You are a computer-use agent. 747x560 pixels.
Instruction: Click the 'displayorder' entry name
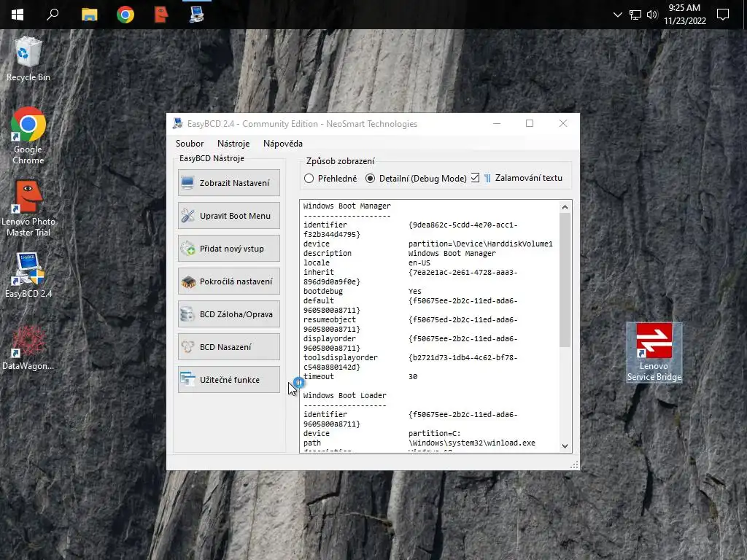(329, 338)
